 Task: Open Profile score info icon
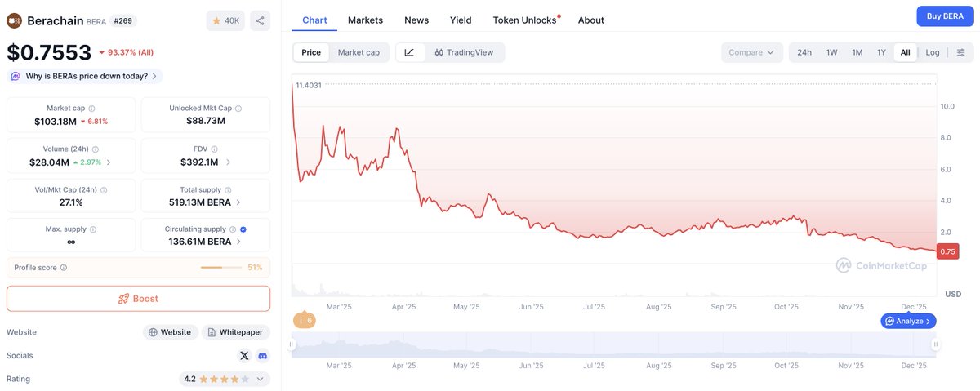tap(64, 267)
